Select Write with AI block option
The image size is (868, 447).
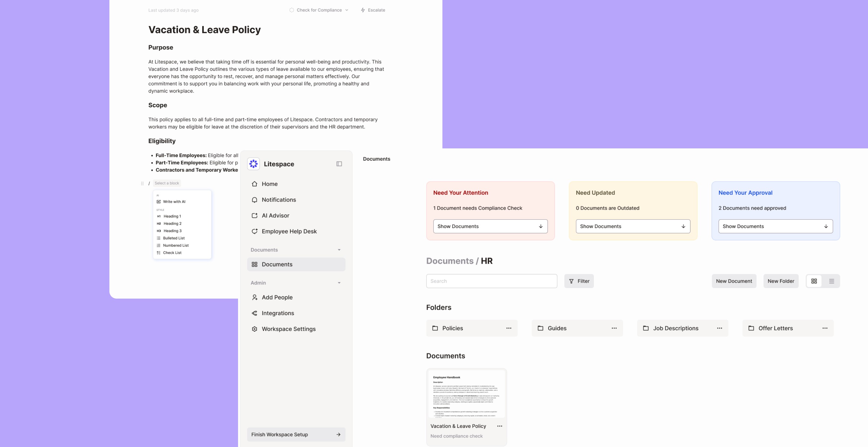174,202
